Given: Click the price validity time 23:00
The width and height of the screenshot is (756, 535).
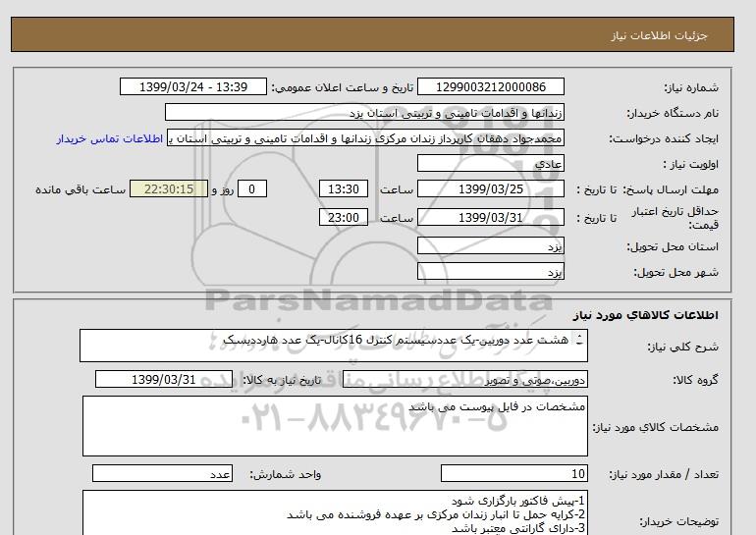Looking at the screenshot, I should [344, 217].
